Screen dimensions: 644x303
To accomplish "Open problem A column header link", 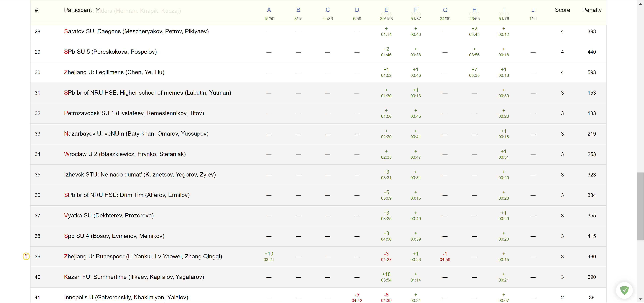I will pos(269,10).
